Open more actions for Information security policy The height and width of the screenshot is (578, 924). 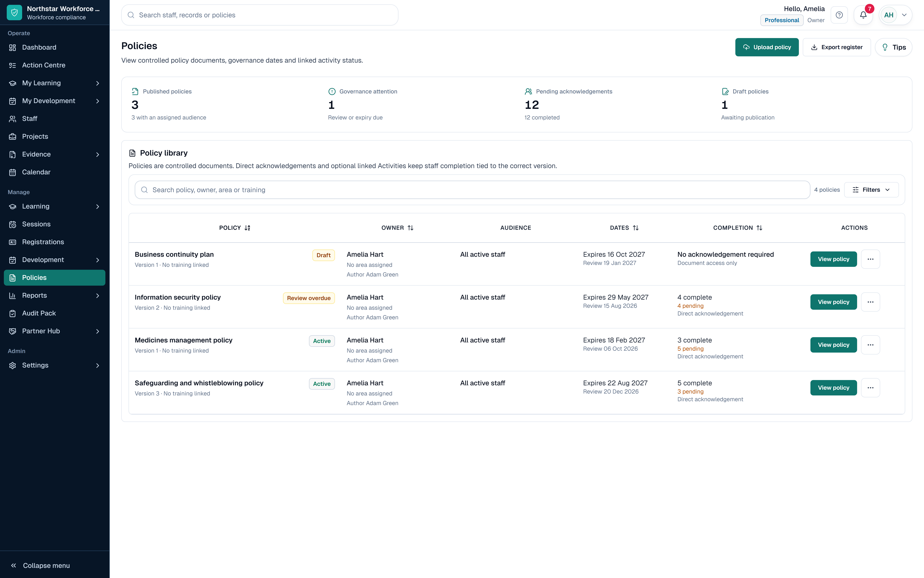(871, 302)
